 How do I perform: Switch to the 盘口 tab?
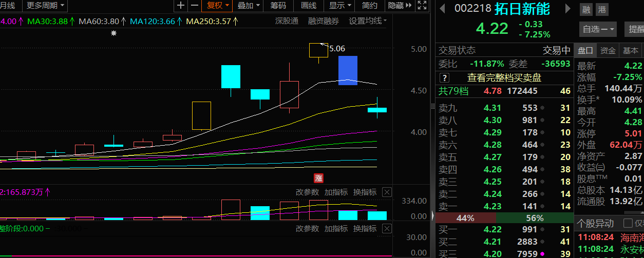585,50
